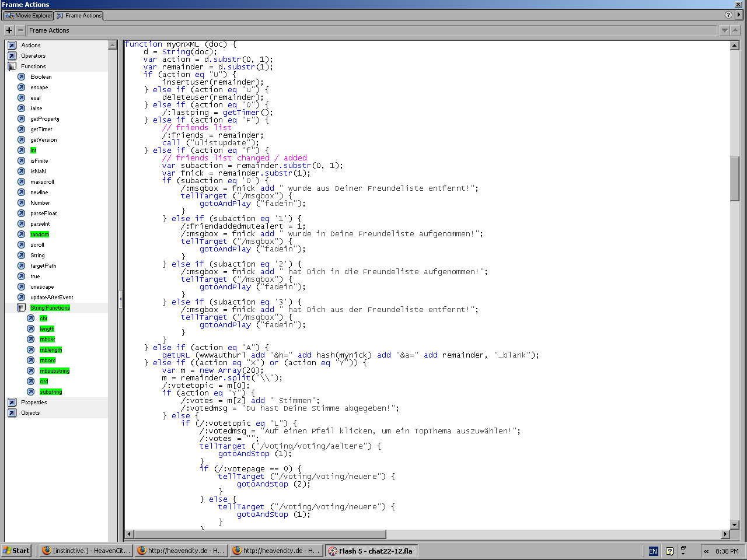Click the arrow icon beside unescape

tap(22, 287)
